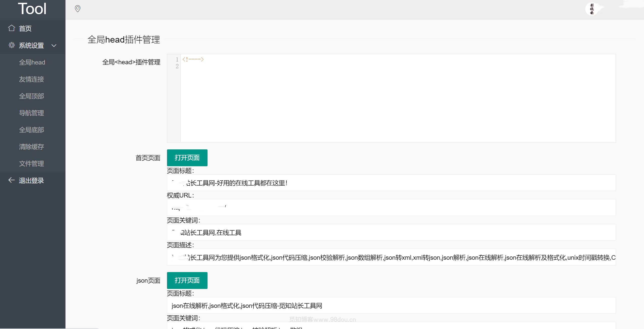
Task: Open 导航管理 in sidebar
Action: pyautogui.click(x=31, y=113)
